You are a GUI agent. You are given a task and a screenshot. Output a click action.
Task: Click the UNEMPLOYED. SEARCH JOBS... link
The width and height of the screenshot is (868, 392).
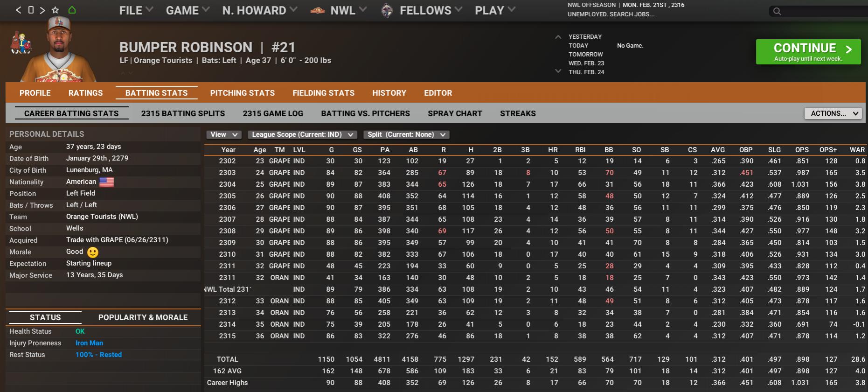[611, 14]
